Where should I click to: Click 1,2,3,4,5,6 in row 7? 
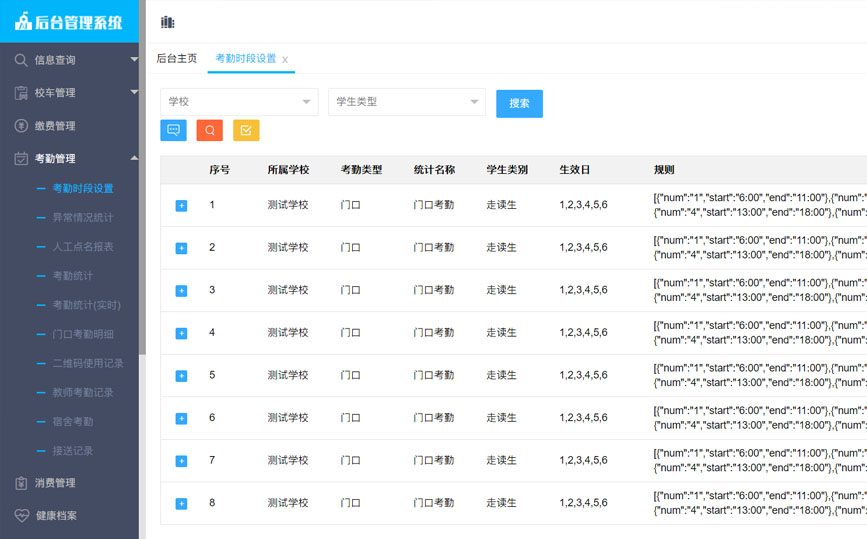[x=583, y=460]
